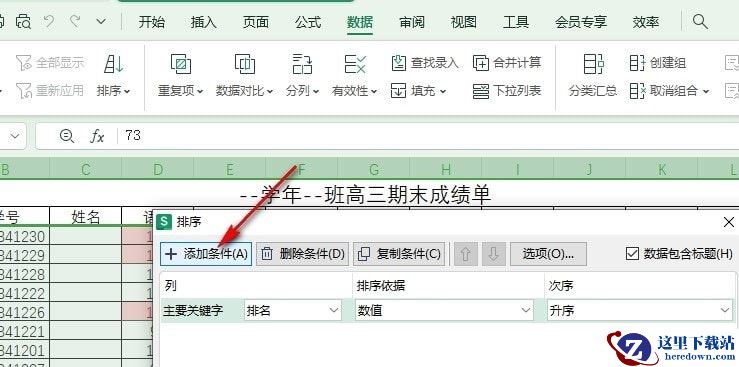Open the 视图 tab
739x367 pixels.
coord(464,22)
